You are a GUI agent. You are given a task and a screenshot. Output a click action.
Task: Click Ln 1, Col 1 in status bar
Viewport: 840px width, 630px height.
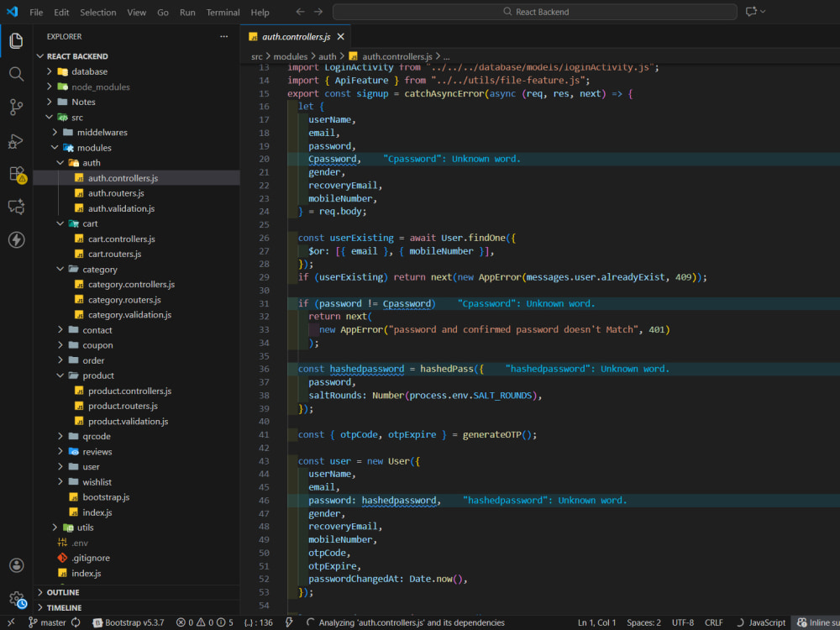(x=596, y=622)
